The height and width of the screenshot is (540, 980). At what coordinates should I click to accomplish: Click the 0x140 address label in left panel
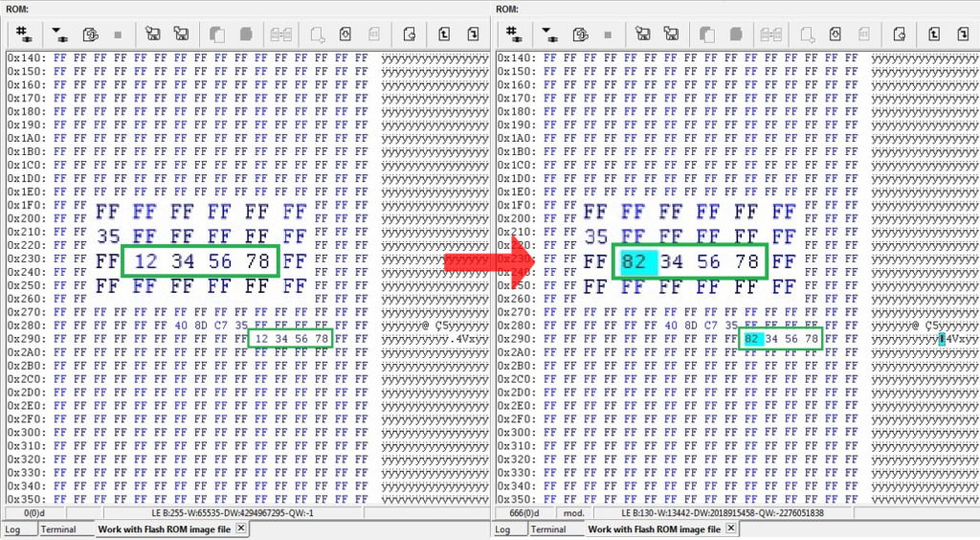[26, 57]
